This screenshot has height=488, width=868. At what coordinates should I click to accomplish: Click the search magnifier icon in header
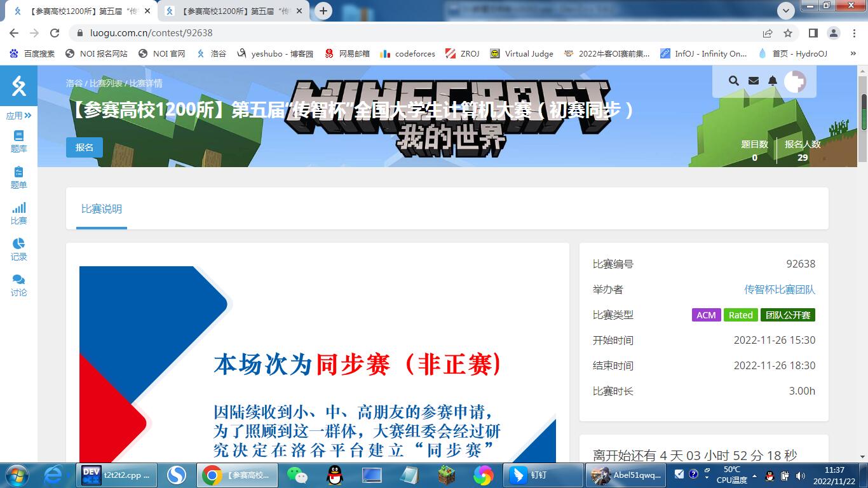point(734,81)
